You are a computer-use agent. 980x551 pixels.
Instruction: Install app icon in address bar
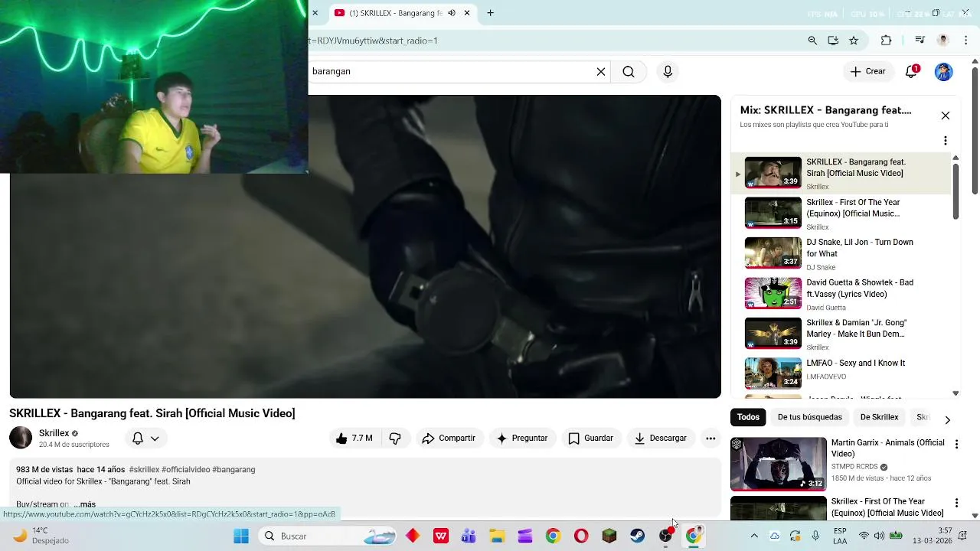[x=833, y=41]
